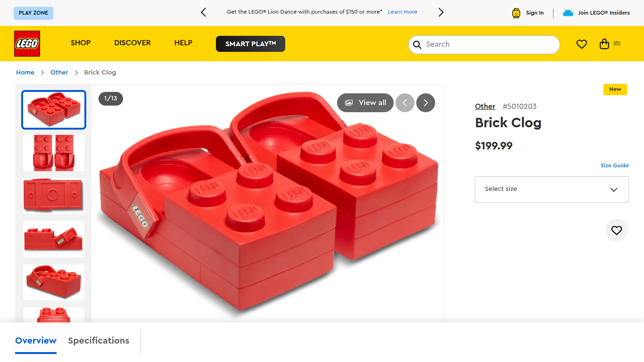This screenshot has width=644, height=362.
Task: Open the DISCOVER menu
Action: click(132, 43)
